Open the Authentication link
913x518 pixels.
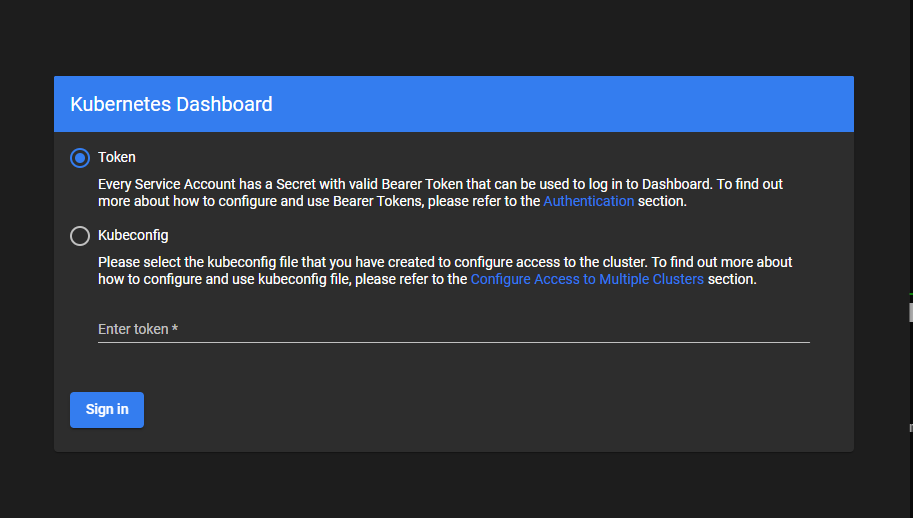(x=588, y=201)
